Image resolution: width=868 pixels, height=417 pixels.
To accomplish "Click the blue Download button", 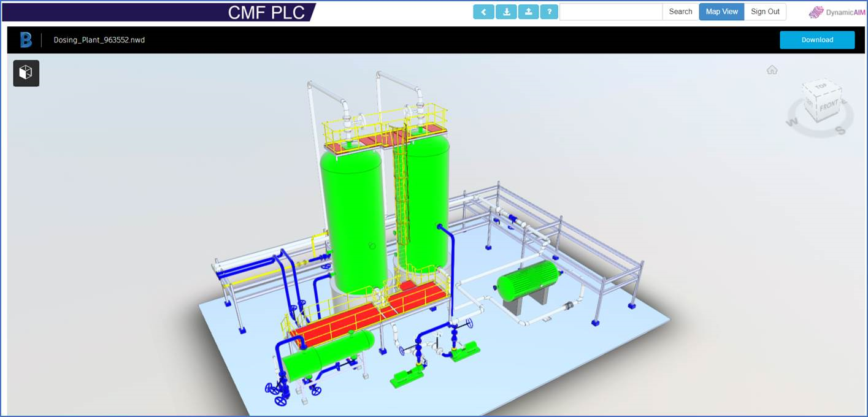I will pos(817,40).
